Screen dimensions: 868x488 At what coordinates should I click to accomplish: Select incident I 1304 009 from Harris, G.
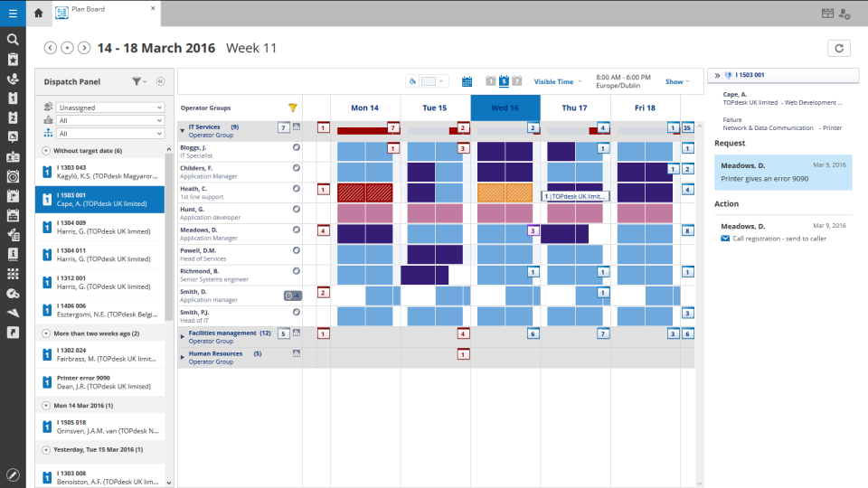click(x=99, y=227)
